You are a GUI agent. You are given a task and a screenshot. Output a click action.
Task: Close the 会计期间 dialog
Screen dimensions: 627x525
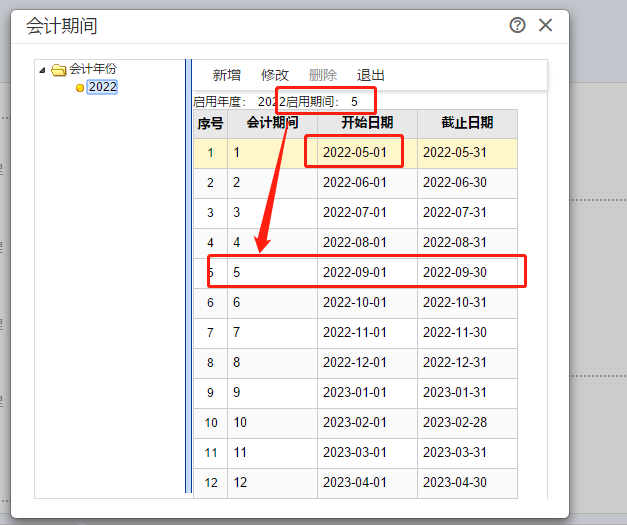coord(545,25)
